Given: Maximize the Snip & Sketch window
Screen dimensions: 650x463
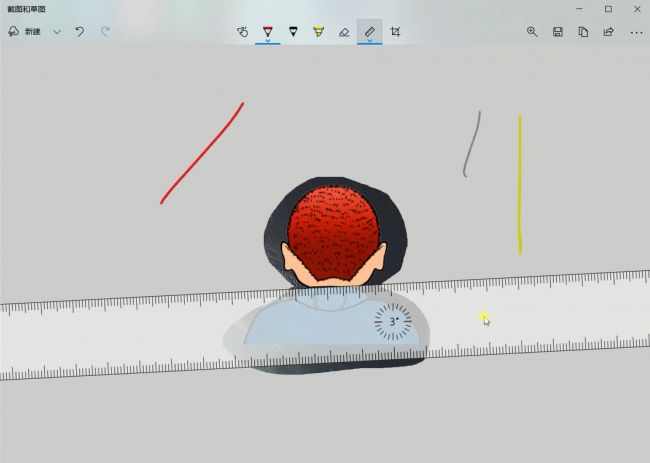Looking at the screenshot, I should point(608,9).
